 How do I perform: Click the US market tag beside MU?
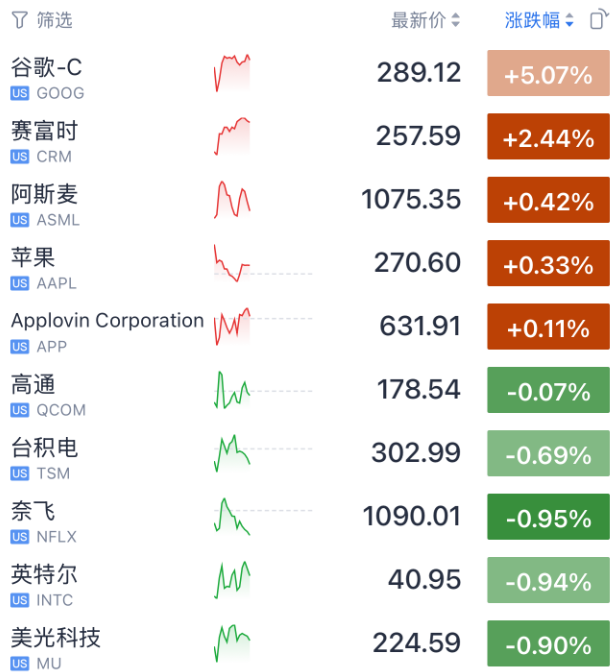[x=20, y=663]
